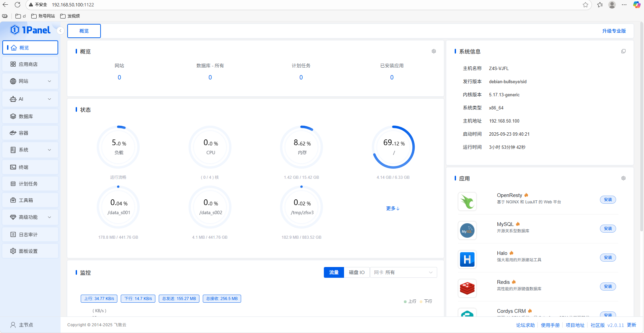Image resolution: width=644 pixels, height=333 pixels.
Task: Click the copy system info icon
Action: pos(623,51)
